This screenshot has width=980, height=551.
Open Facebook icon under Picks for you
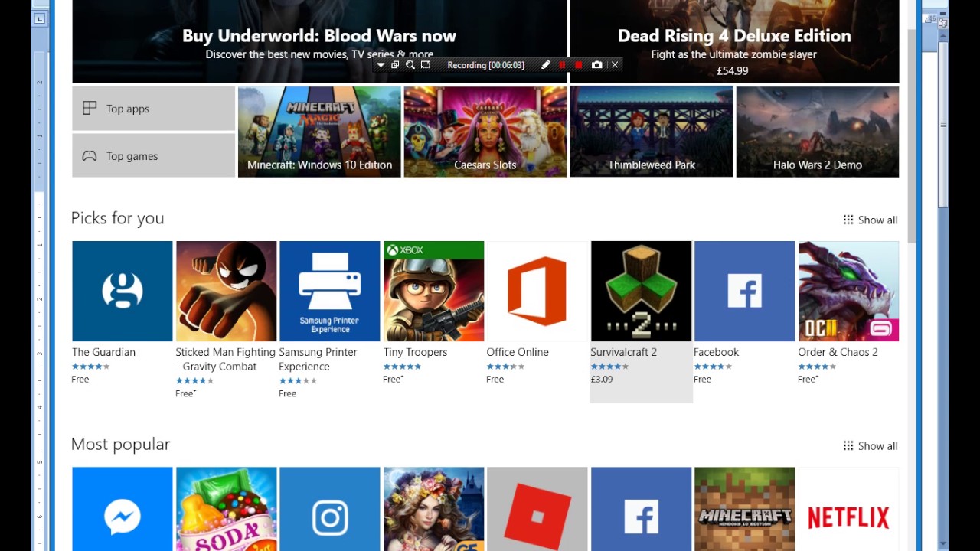[745, 291]
